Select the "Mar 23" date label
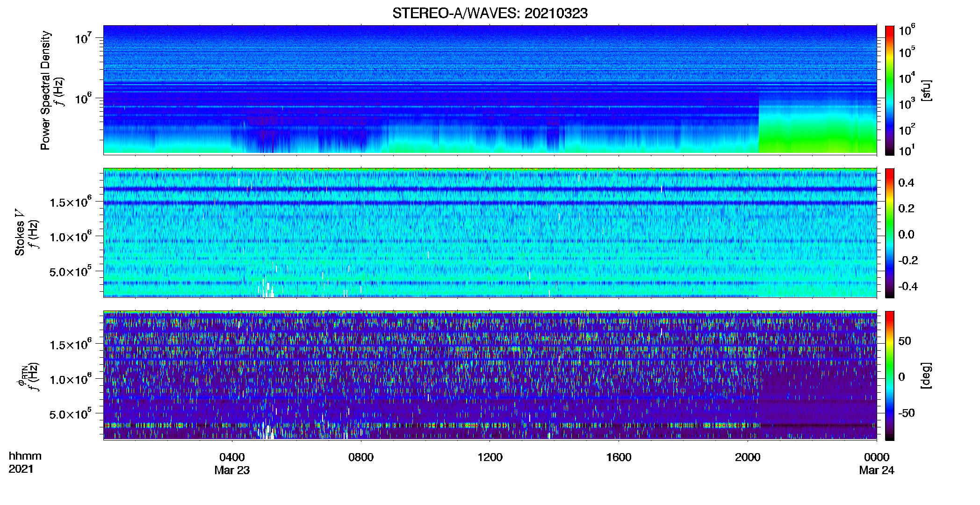Viewport: 980px width, 505px height. [x=232, y=470]
